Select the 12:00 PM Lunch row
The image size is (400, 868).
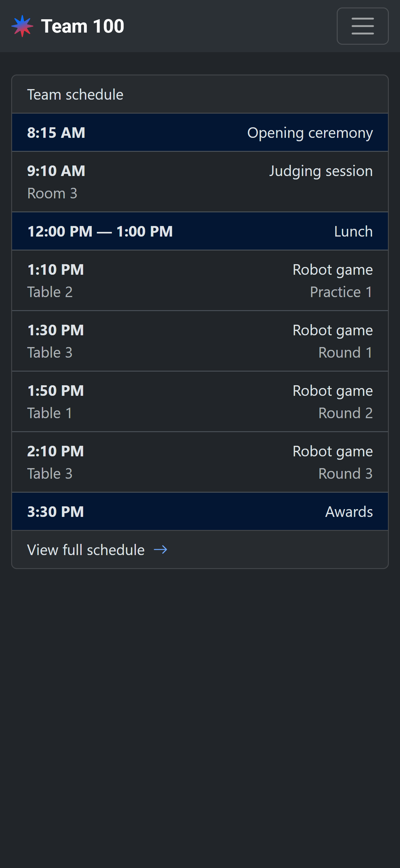coord(200,232)
